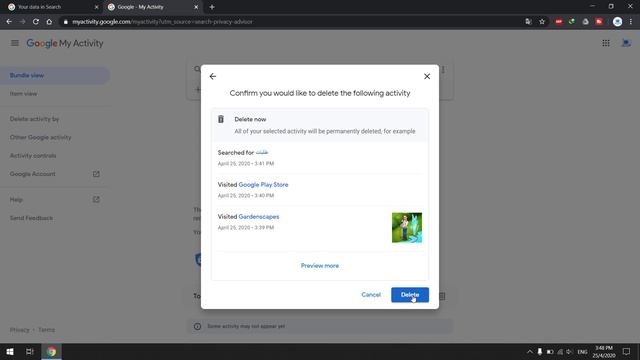Open the Privacy link

(20, 330)
